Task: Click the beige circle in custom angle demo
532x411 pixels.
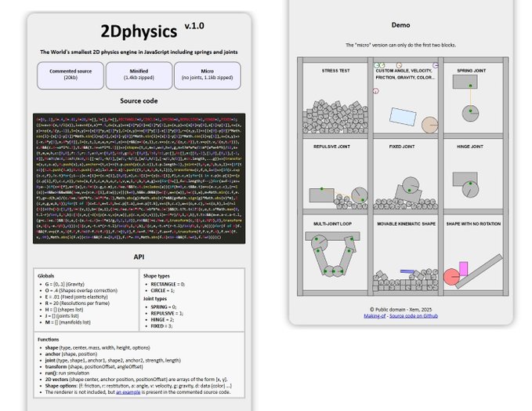Action: click(x=429, y=125)
